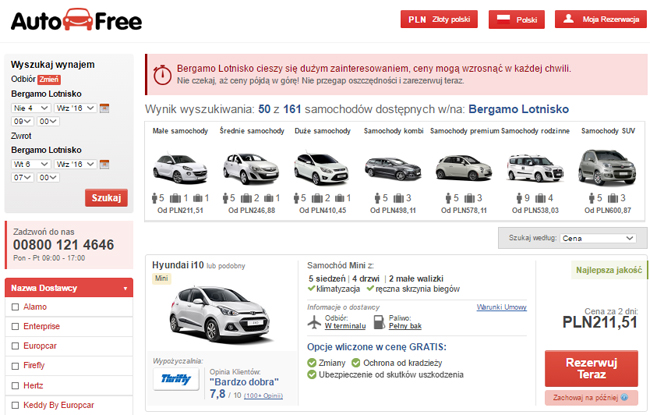Image resolution: width=650 pixels, height=415 pixels.
Task: Collapse the Nazwa Dostawcy filter panel
Action: [x=69, y=288]
